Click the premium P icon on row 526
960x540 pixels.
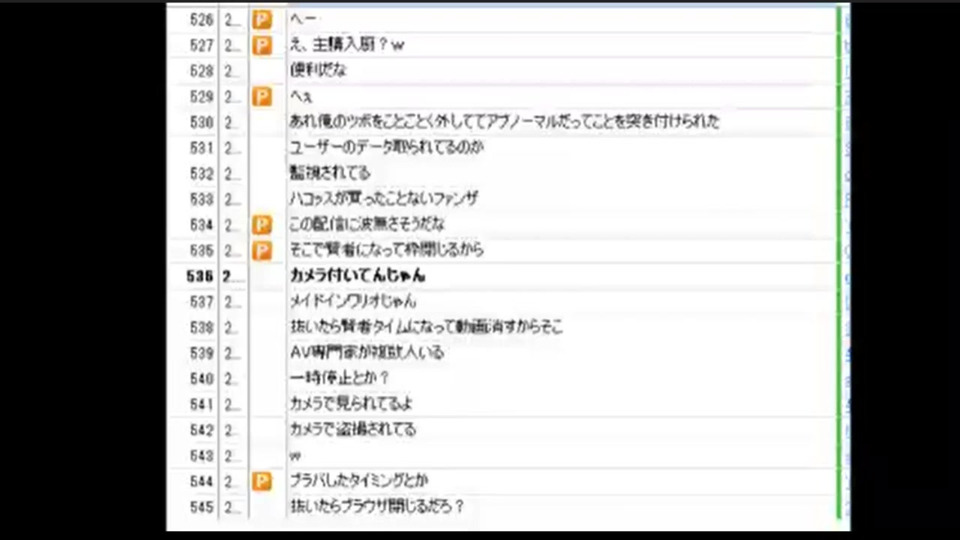pos(262,20)
